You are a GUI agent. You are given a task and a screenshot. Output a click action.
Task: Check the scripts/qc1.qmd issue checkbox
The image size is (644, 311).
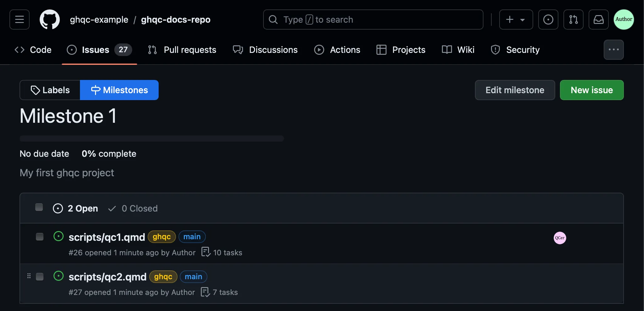pos(40,237)
